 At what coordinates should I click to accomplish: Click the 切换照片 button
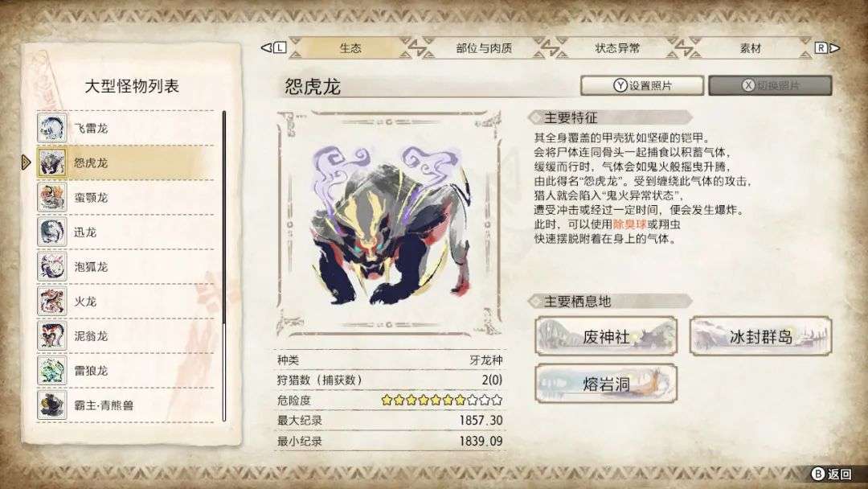tap(770, 86)
